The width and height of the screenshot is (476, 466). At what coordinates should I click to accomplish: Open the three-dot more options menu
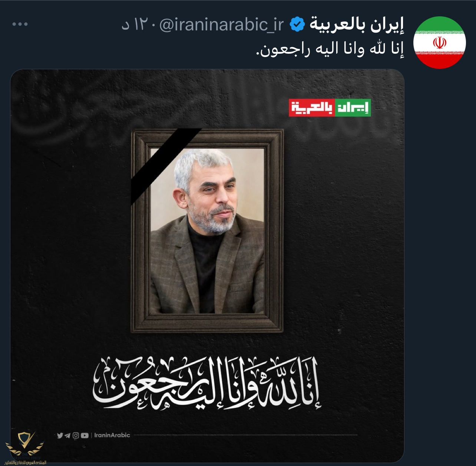pos(20,24)
